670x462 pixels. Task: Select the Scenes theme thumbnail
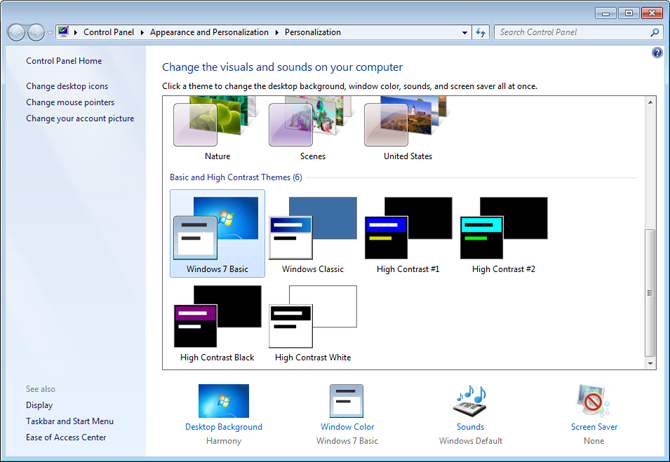pyautogui.click(x=312, y=122)
